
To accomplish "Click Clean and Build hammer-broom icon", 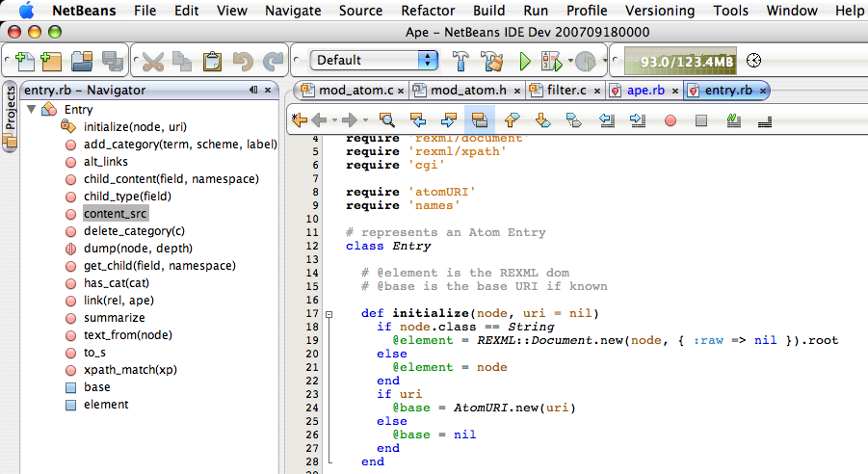I will coord(491,61).
